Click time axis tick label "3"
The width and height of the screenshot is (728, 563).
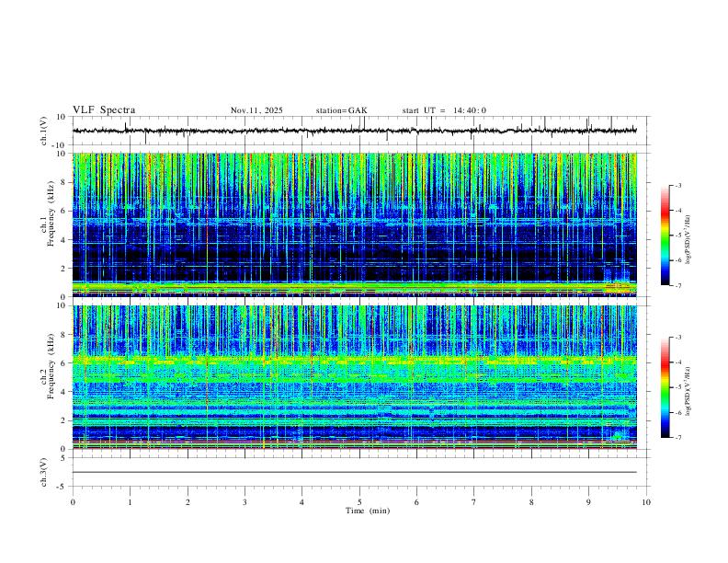245,502
